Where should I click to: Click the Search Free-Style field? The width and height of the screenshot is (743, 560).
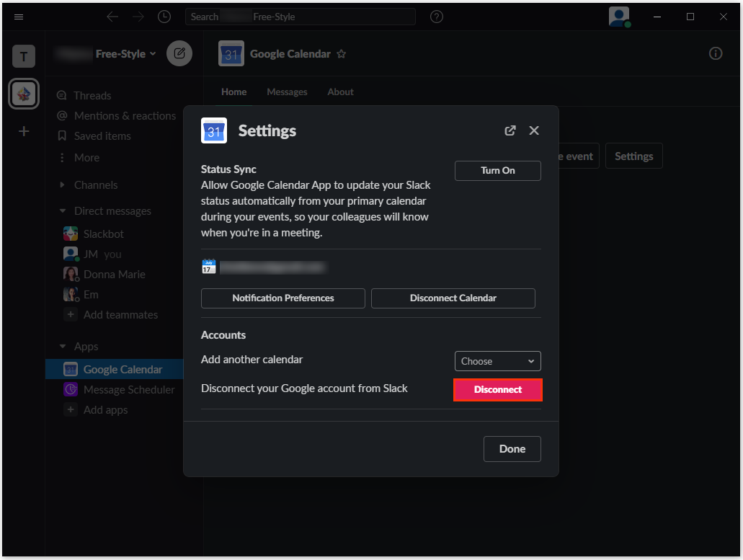point(300,17)
